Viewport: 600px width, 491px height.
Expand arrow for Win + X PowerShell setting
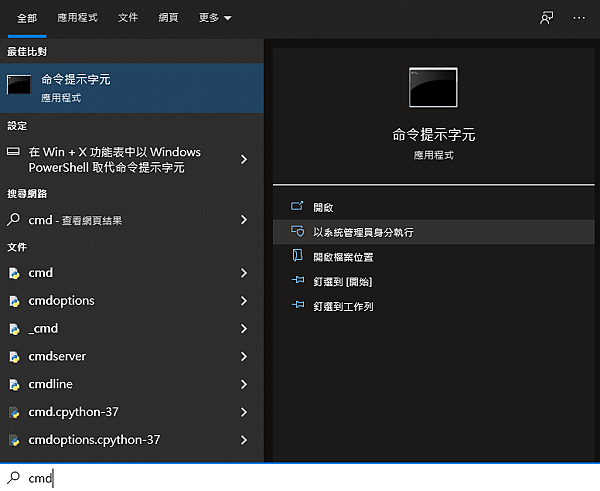point(244,160)
